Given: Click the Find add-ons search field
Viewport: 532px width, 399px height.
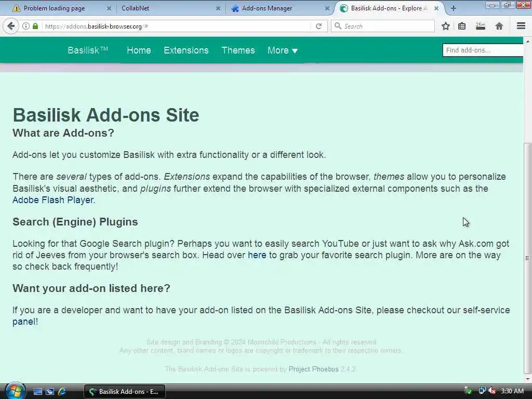Looking at the screenshot, I should click(483, 50).
